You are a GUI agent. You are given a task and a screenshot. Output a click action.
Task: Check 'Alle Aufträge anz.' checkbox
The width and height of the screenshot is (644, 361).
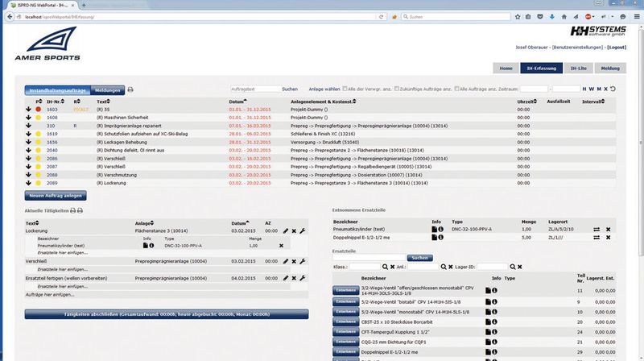tap(456, 89)
